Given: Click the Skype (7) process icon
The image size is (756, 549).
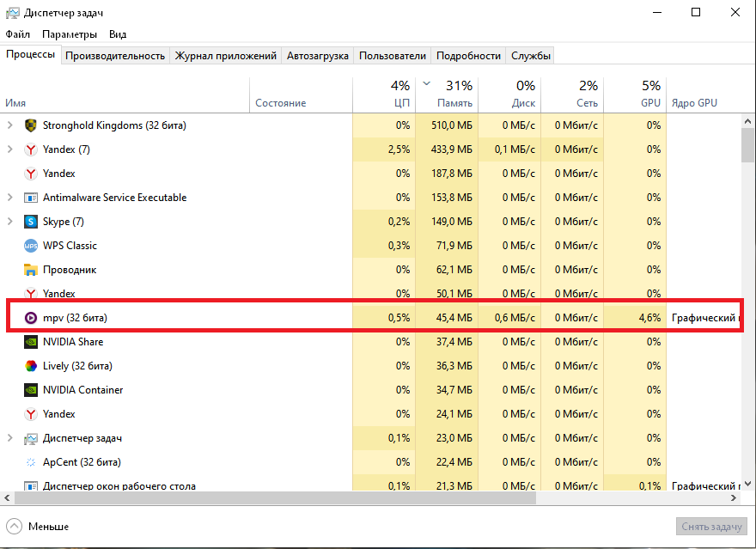Looking at the screenshot, I should click(31, 222).
